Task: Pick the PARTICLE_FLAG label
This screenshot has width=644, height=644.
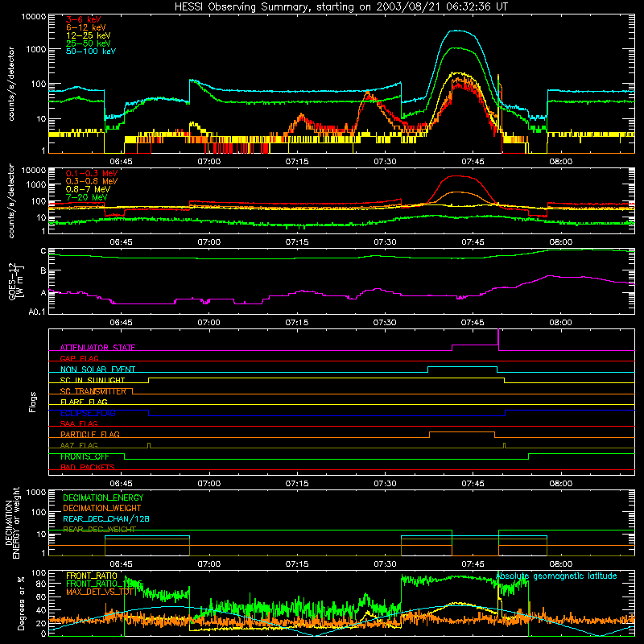Action: (x=90, y=435)
